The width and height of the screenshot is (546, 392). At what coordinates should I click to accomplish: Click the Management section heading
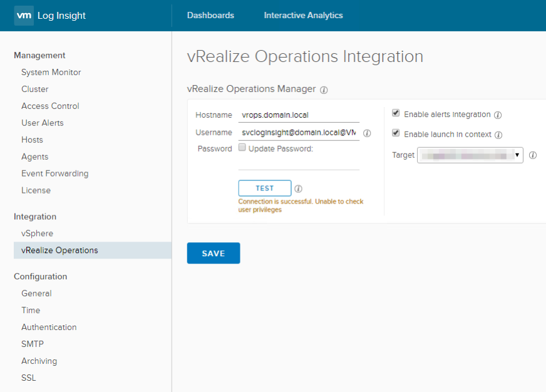pyautogui.click(x=39, y=55)
